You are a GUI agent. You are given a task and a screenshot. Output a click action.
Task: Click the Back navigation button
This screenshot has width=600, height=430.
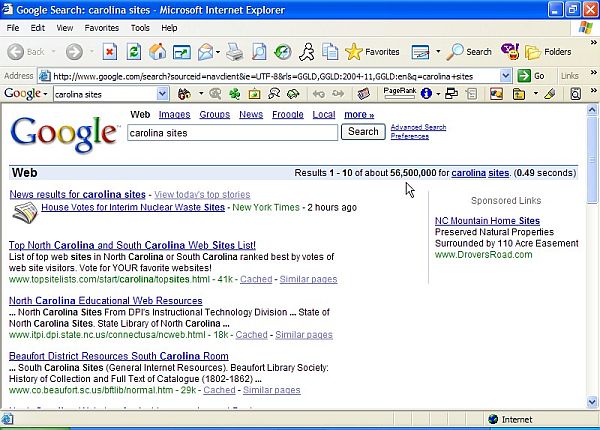point(26,52)
